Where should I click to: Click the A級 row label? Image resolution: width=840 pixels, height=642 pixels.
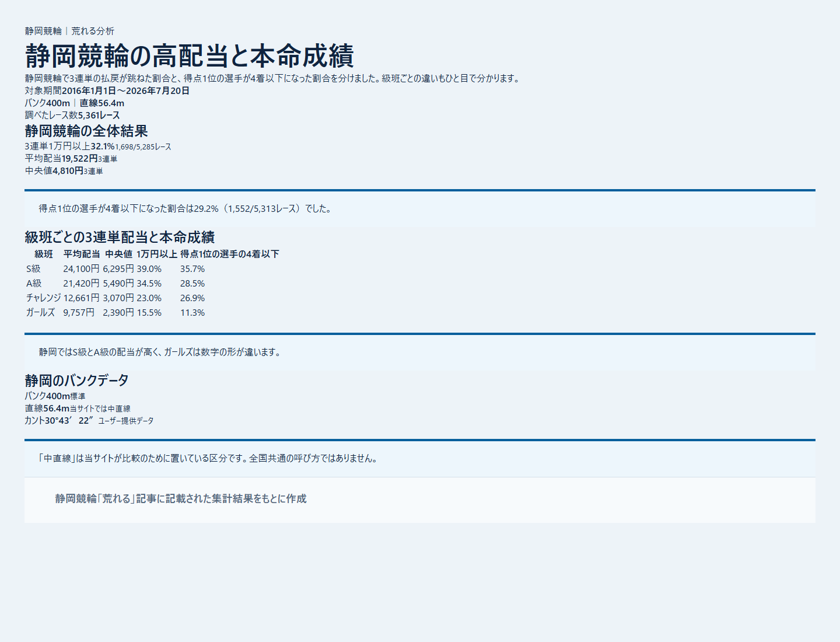(34, 284)
